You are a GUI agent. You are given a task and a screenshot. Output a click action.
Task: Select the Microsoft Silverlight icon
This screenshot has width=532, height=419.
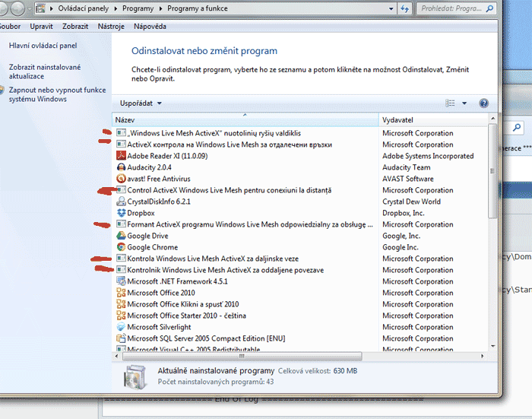click(121, 327)
